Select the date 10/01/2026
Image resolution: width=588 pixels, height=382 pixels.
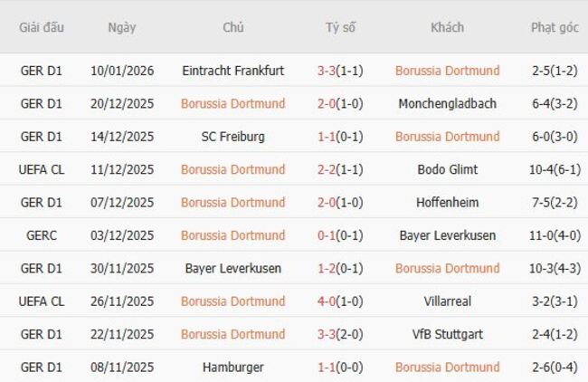122,71
